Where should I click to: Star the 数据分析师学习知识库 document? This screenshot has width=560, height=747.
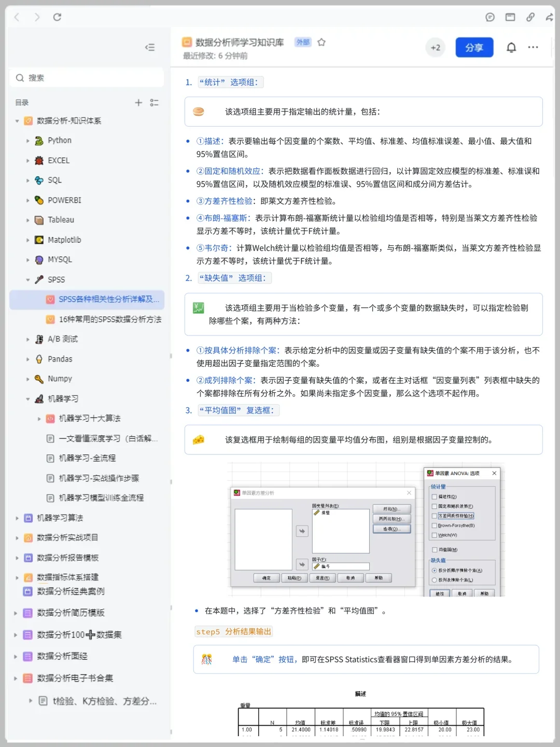(x=321, y=43)
